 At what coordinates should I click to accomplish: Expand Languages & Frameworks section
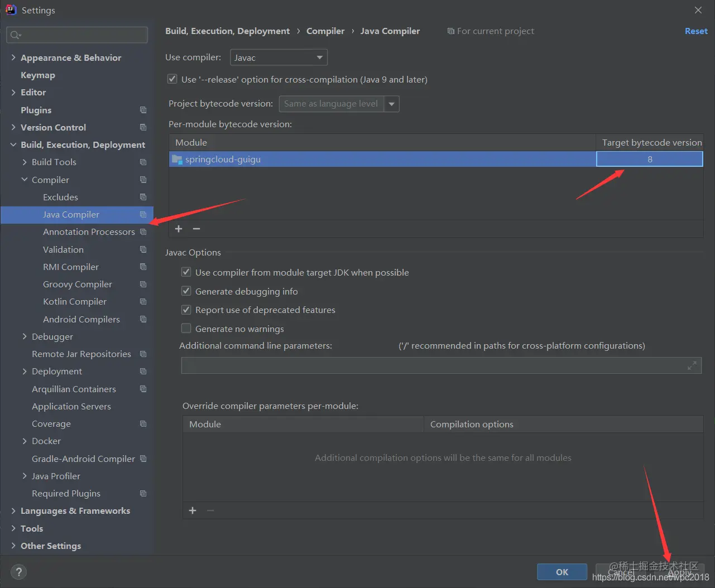click(x=13, y=510)
